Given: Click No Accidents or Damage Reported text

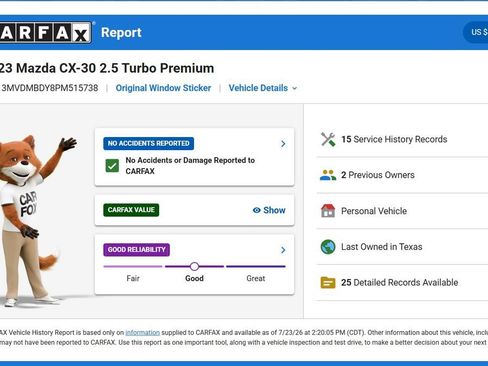Looking at the screenshot, I should tap(190, 166).
